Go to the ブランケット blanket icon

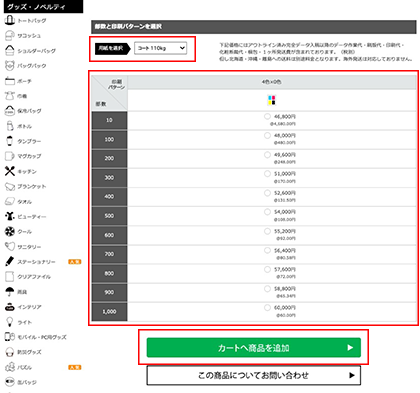10,186
